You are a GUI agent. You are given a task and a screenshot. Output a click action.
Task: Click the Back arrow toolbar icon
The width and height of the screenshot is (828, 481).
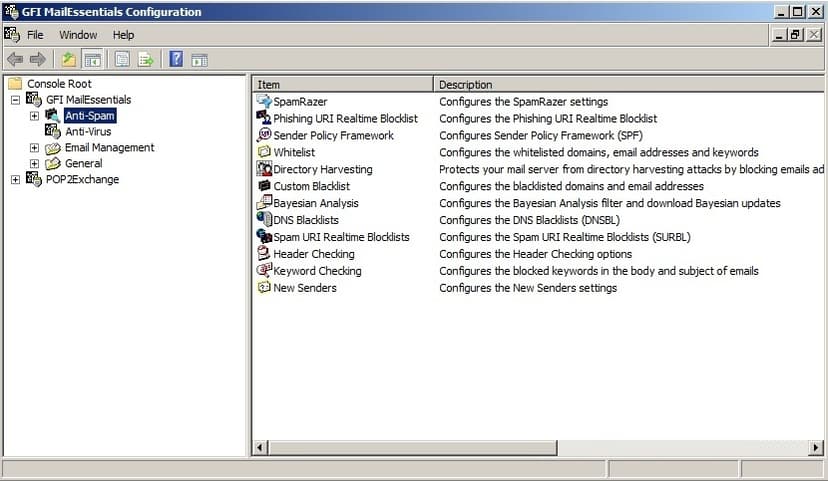[x=15, y=59]
